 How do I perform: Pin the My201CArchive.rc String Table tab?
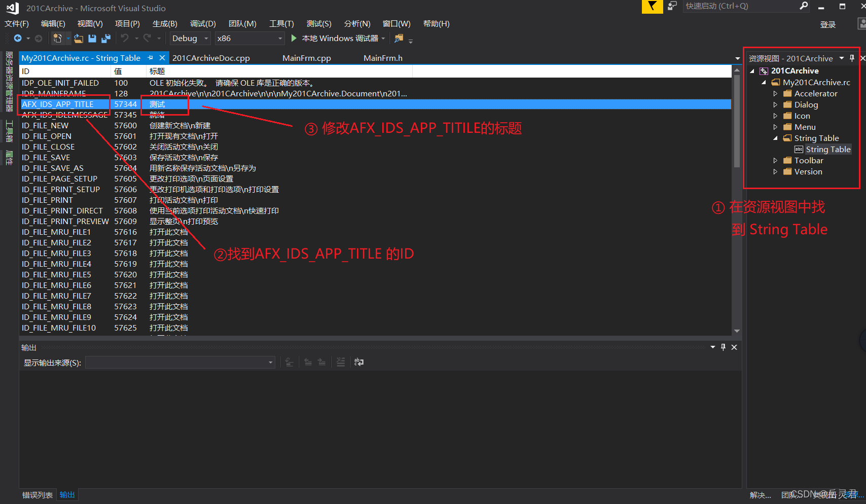150,58
